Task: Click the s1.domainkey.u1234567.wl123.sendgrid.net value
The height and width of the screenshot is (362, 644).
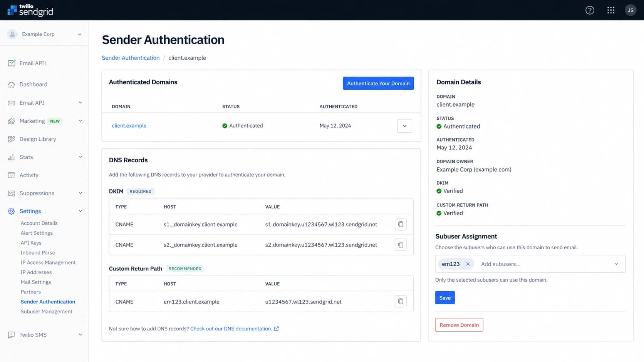Action: [x=321, y=224]
